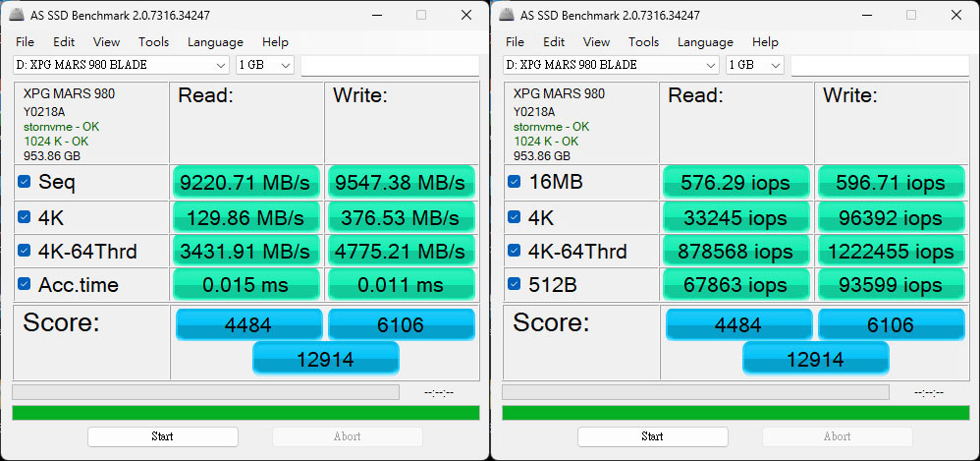Uncheck Seq test in left window
The height and width of the screenshot is (461, 980).
pos(25,182)
